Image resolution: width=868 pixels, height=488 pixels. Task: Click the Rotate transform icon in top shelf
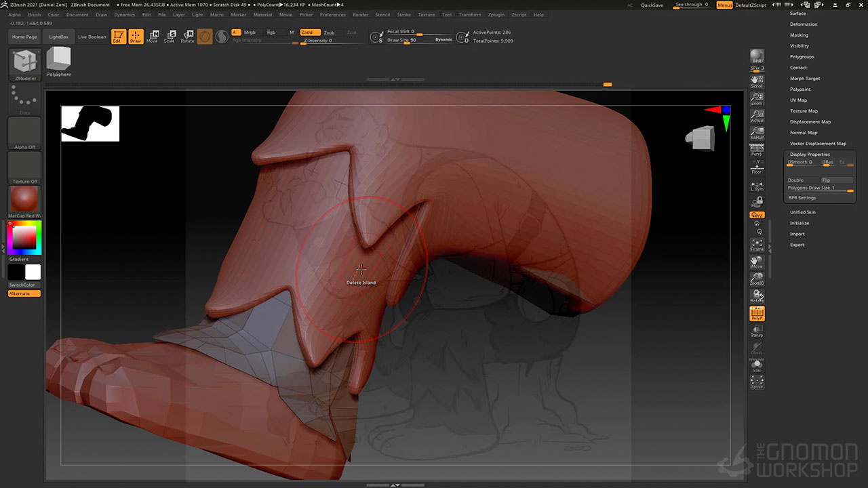pos(187,37)
